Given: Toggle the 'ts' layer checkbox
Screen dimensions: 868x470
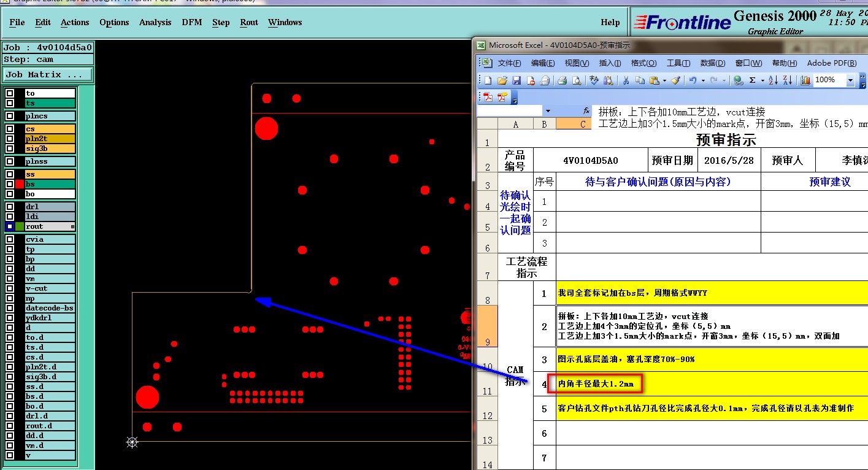Looking at the screenshot, I should pos(10,103).
